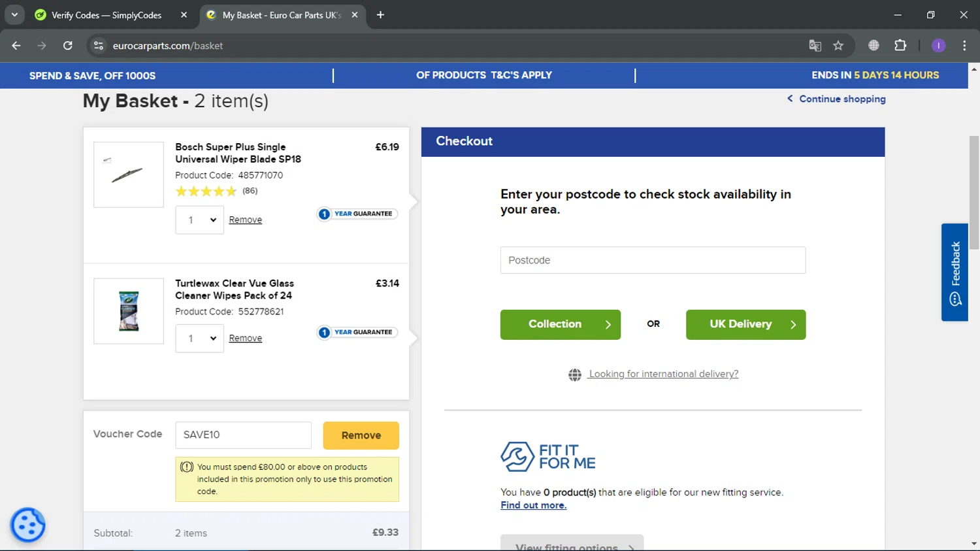Click the translate page icon
The width and height of the screenshot is (980, 551).
tap(815, 46)
